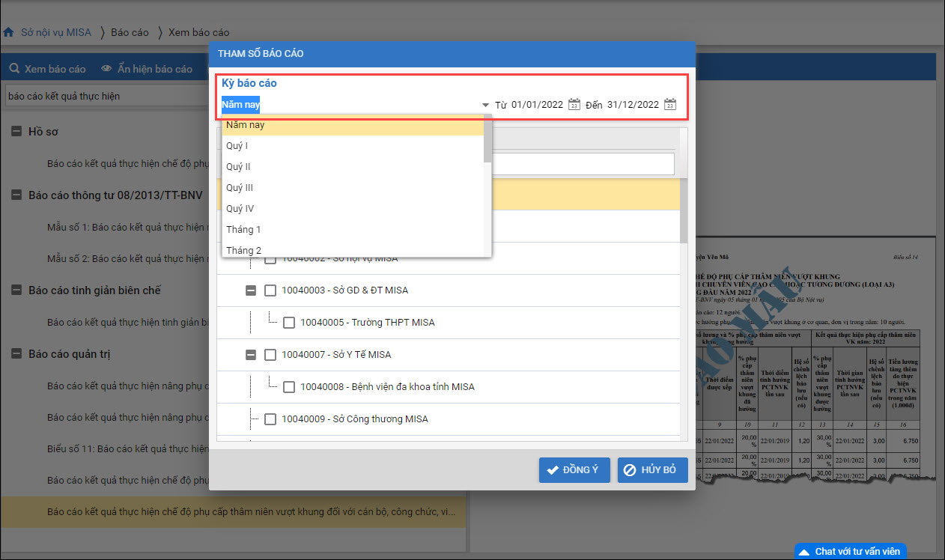The height and width of the screenshot is (560, 945).
Task: Click the HỦY BỎ button
Action: click(652, 470)
